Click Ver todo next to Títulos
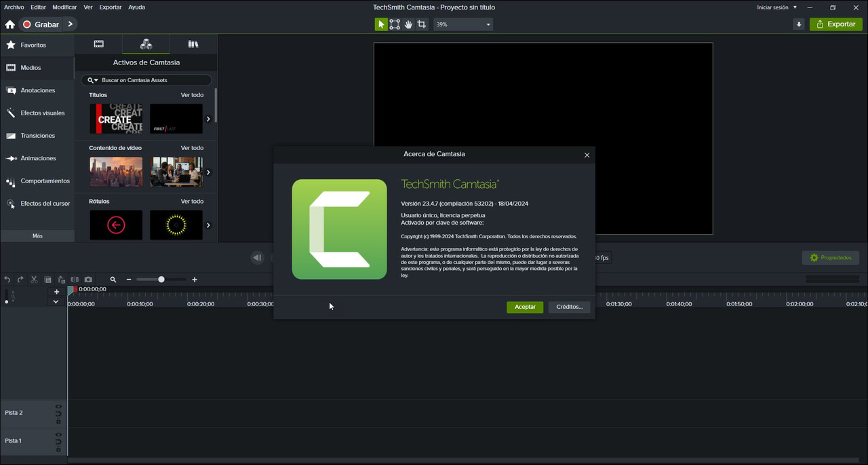868x465 pixels. (192, 95)
